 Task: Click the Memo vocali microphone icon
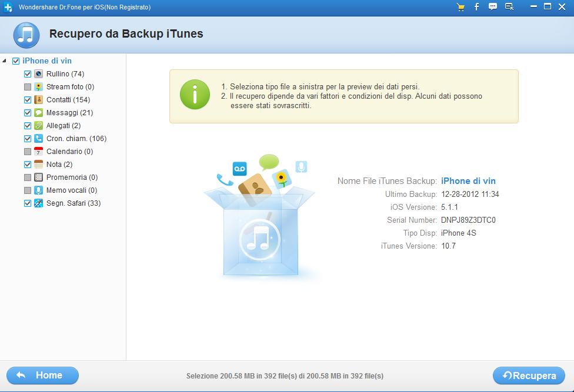click(38, 190)
